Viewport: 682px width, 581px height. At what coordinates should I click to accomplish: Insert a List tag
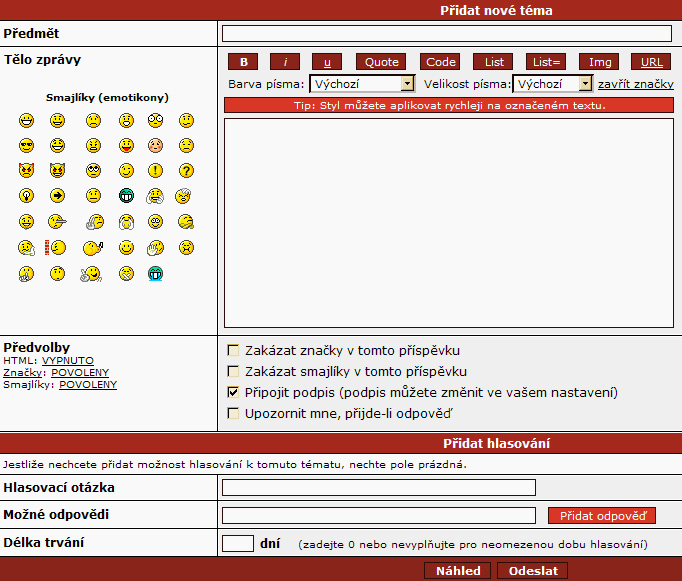point(493,62)
